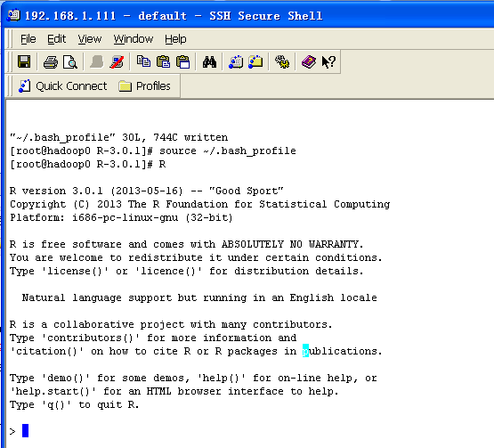Image resolution: width=494 pixels, height=448 pixels.
Task: Open the Window menu
Action: (x=134, y=39)
